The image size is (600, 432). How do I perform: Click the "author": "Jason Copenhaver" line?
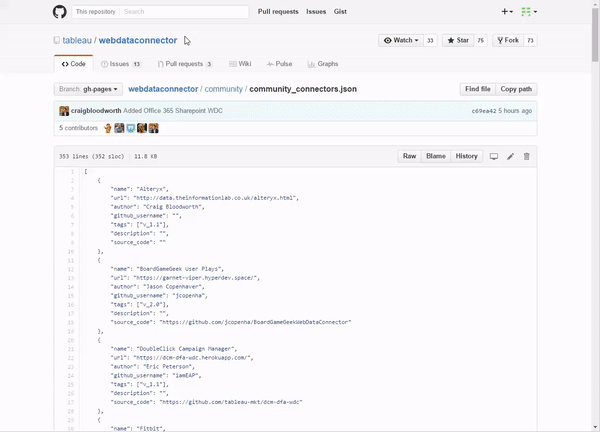click(158, 287)
